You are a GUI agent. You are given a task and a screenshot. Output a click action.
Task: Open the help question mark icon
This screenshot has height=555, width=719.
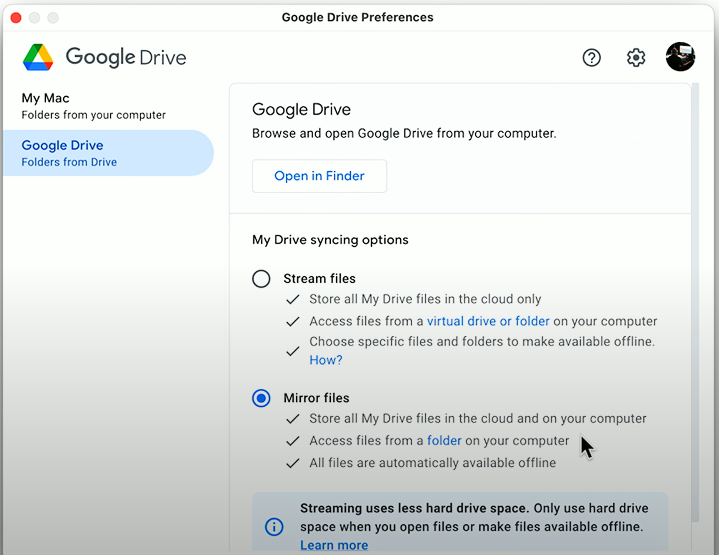pos(592,58)
